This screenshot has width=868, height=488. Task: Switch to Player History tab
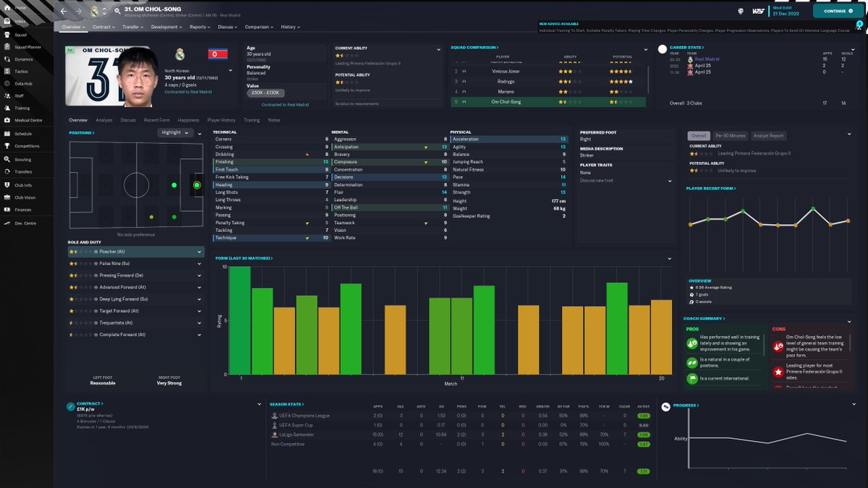pos(221,120)
